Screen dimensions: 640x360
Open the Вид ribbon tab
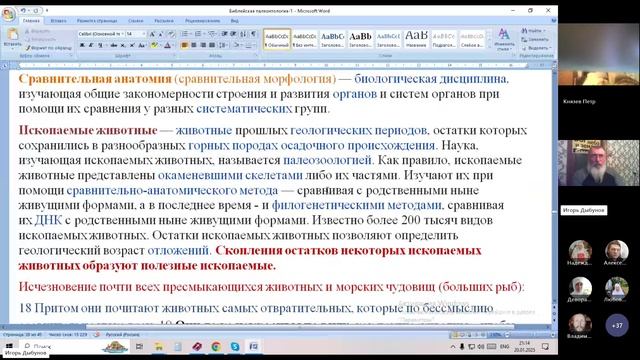(234, 20)
